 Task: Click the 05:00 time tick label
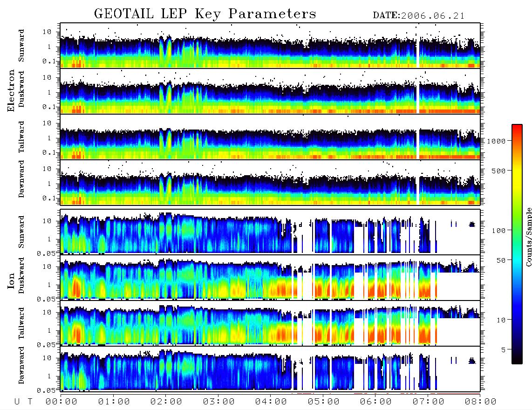pos(324,402)
